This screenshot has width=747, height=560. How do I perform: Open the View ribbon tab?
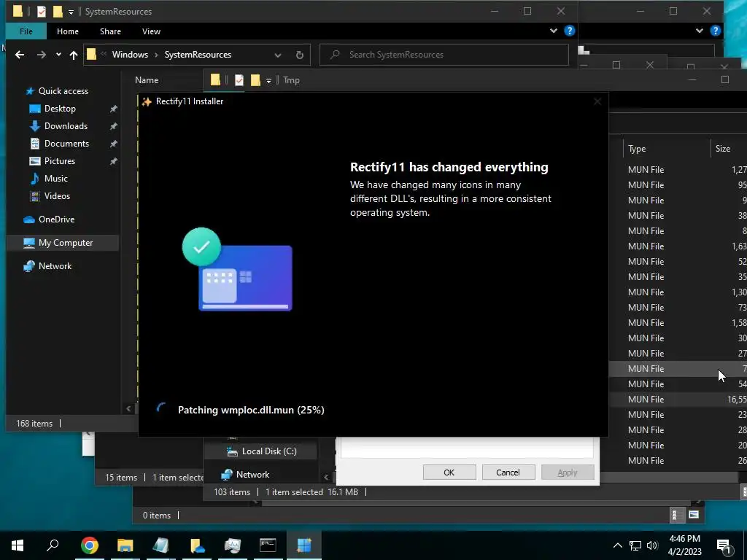(151, 31)
